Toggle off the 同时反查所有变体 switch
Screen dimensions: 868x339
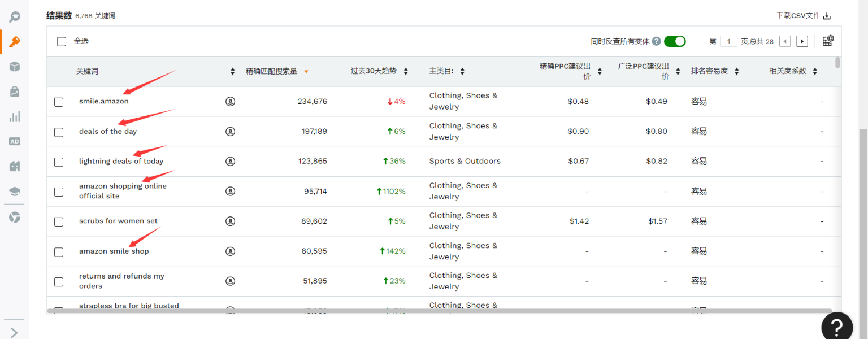coord(675,41)
